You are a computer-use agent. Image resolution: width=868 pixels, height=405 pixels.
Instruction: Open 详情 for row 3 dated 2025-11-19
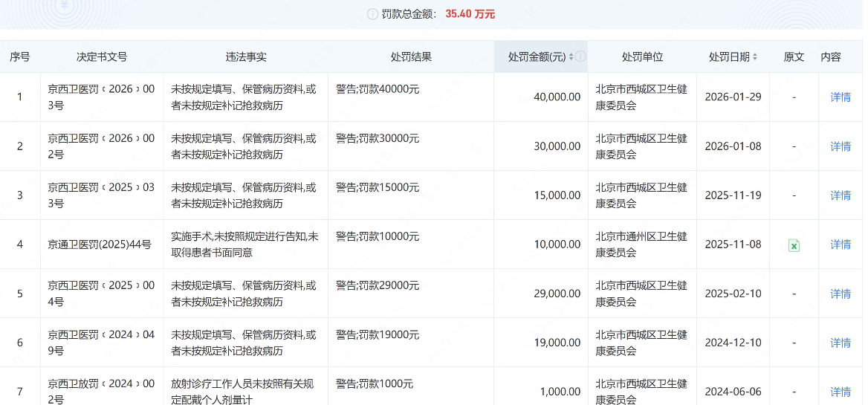point(841,195)
